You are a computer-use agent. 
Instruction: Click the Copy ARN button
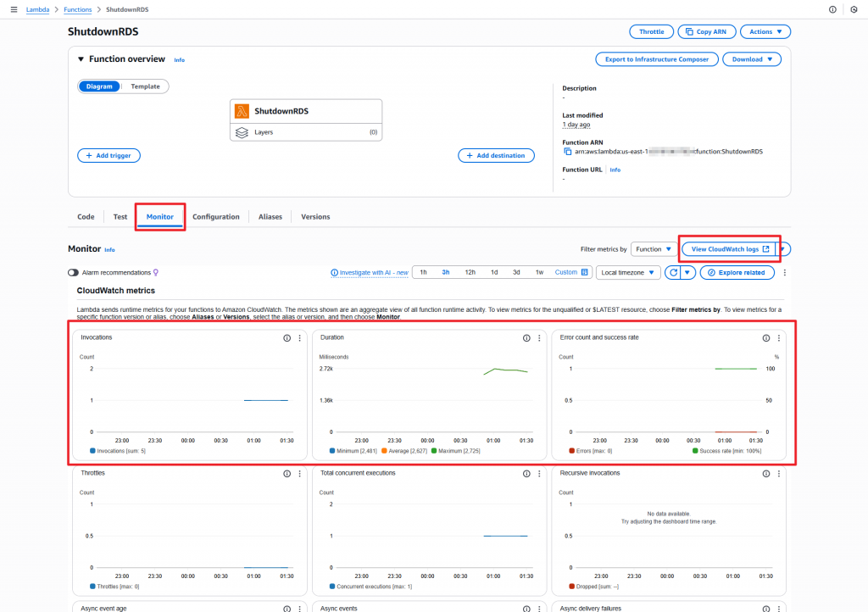707,32
